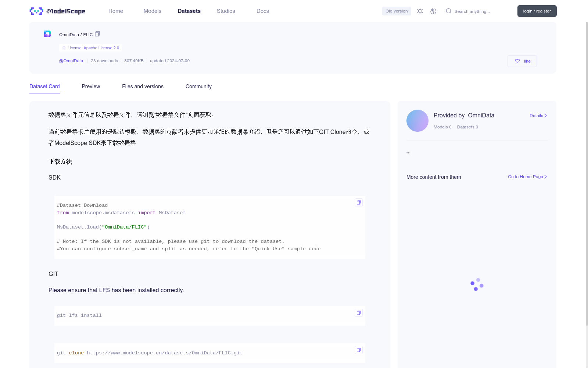Open the Studios nav item

(226, 11)
